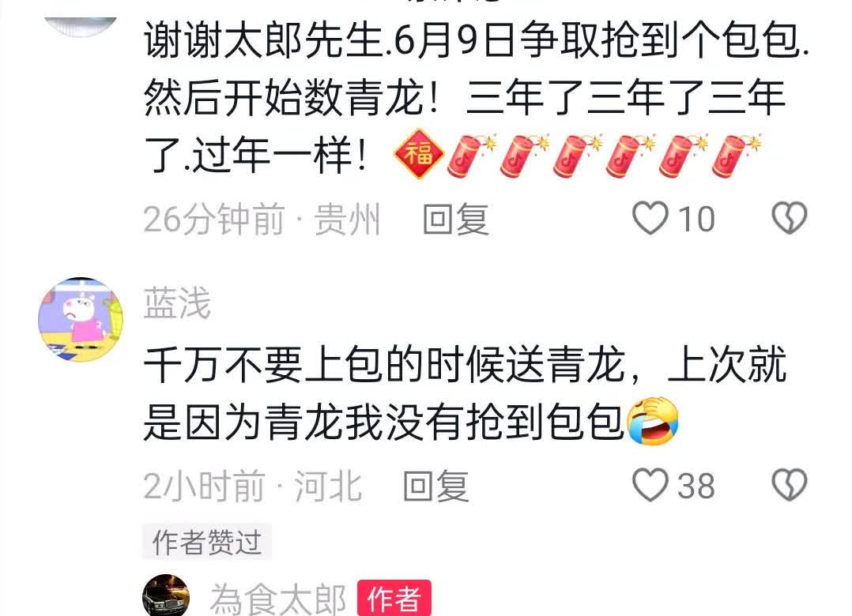Reply to the 26分钟前 Guizhou comment

point(456,220)
